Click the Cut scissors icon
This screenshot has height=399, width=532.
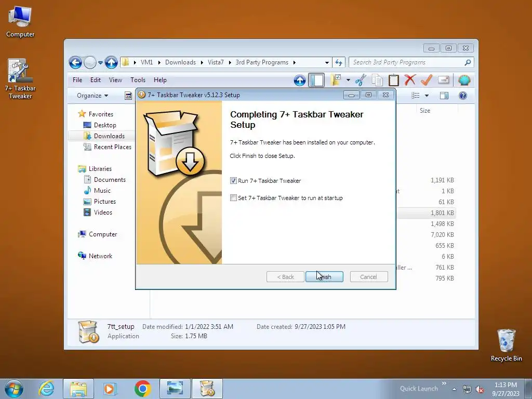click(x=361, y=81)
